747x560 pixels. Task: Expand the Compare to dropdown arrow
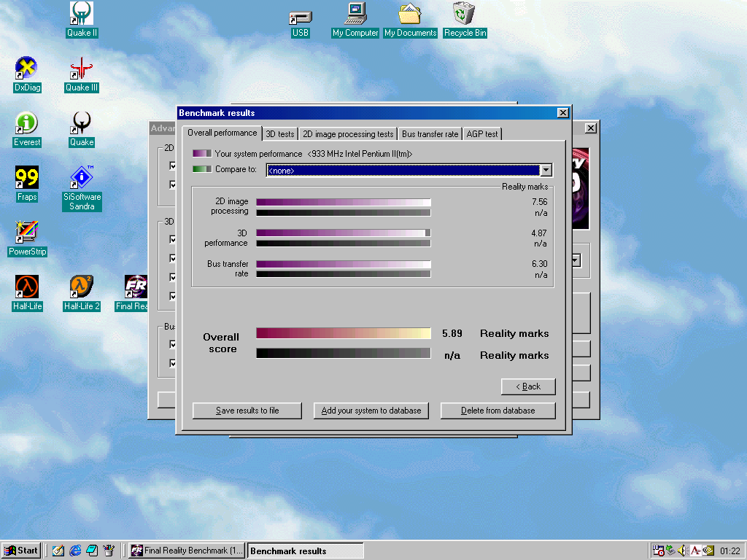click(545, 170)
